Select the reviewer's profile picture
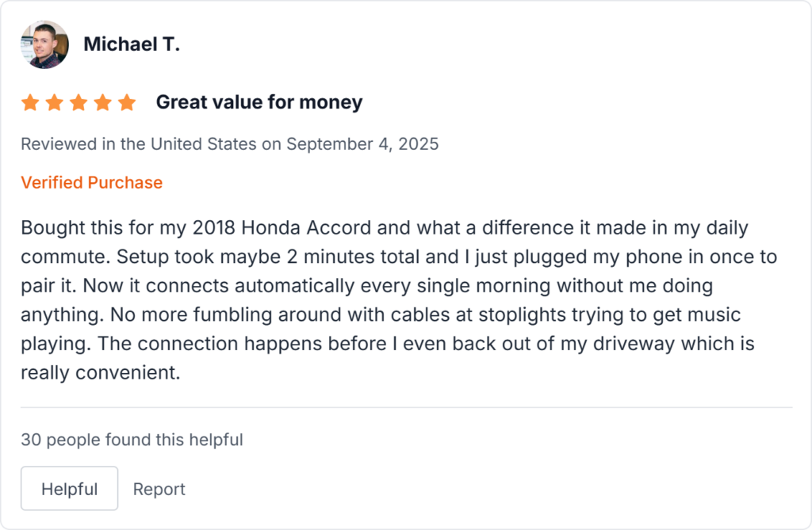Image resolution: width=812 pixels, height=530 pixels. (44, 44)
